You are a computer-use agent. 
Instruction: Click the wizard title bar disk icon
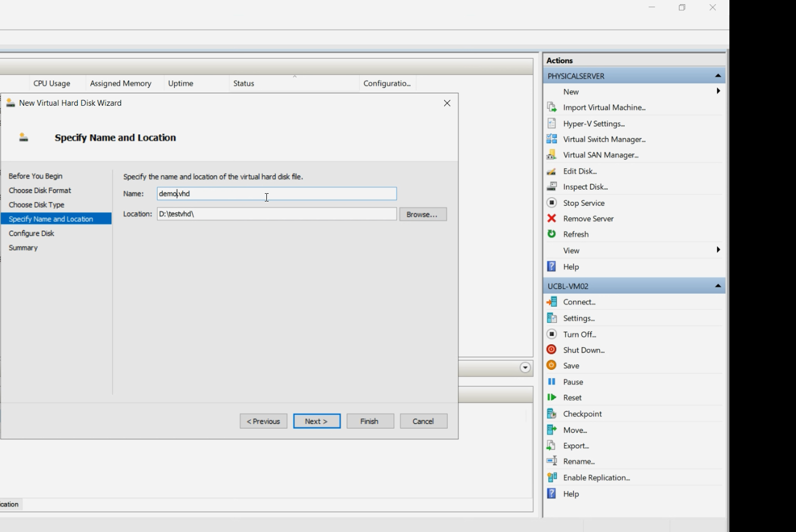click(10, 103)
